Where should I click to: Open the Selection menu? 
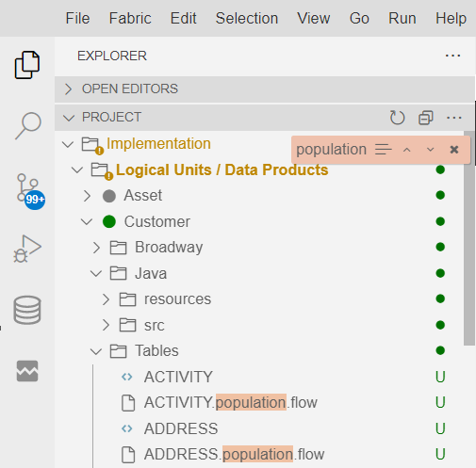pos(247,18)
